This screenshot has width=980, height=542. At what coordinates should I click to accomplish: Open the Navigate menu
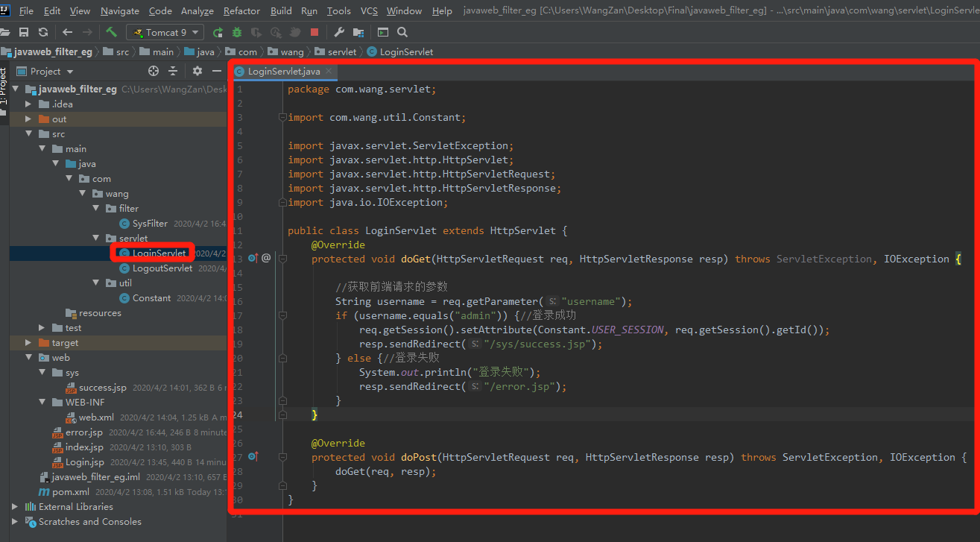(119, 10)
